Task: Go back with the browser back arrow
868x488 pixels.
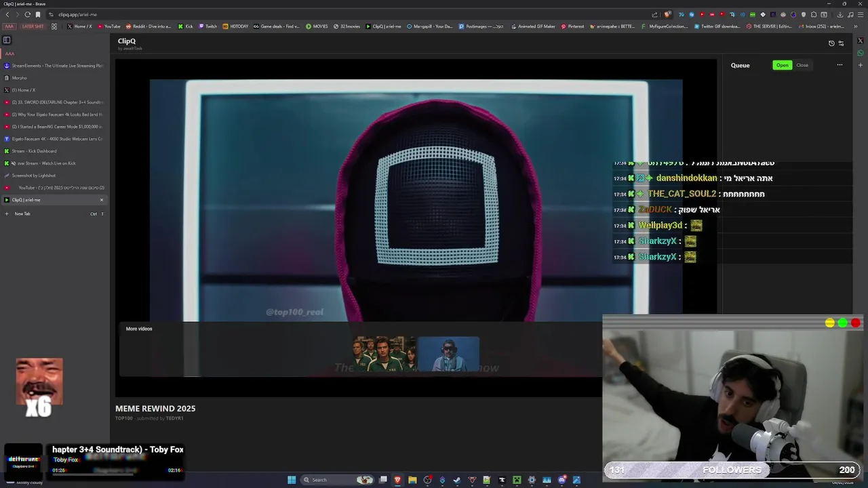Action: click(8, 14)
